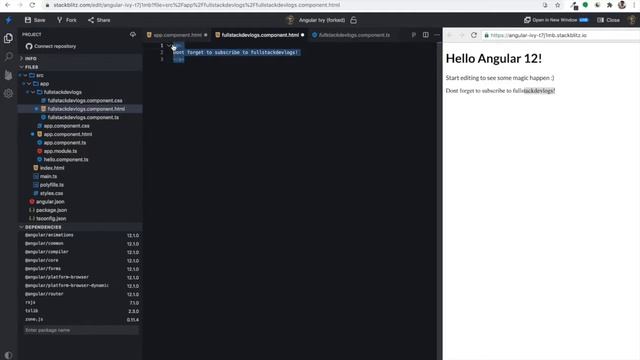Close the preview pane with Close button
Image resolution: width=640 pixels, height=360 pixels.
(x=609, y=20)
